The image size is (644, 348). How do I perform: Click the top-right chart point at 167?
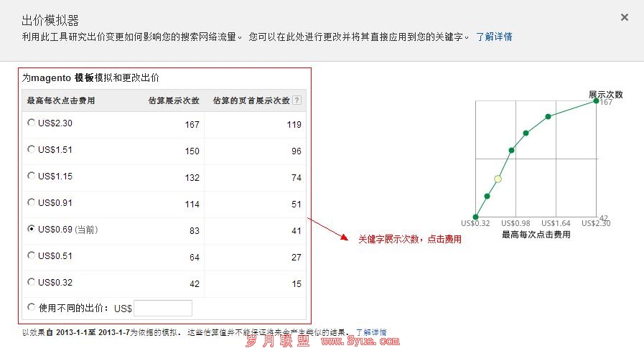coord(596,101)
